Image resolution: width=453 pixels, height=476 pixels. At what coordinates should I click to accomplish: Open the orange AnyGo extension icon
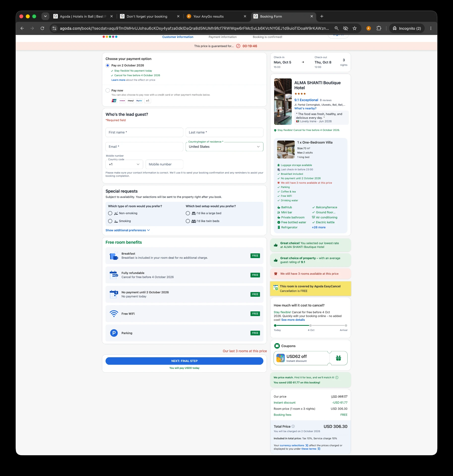point(369,28)
